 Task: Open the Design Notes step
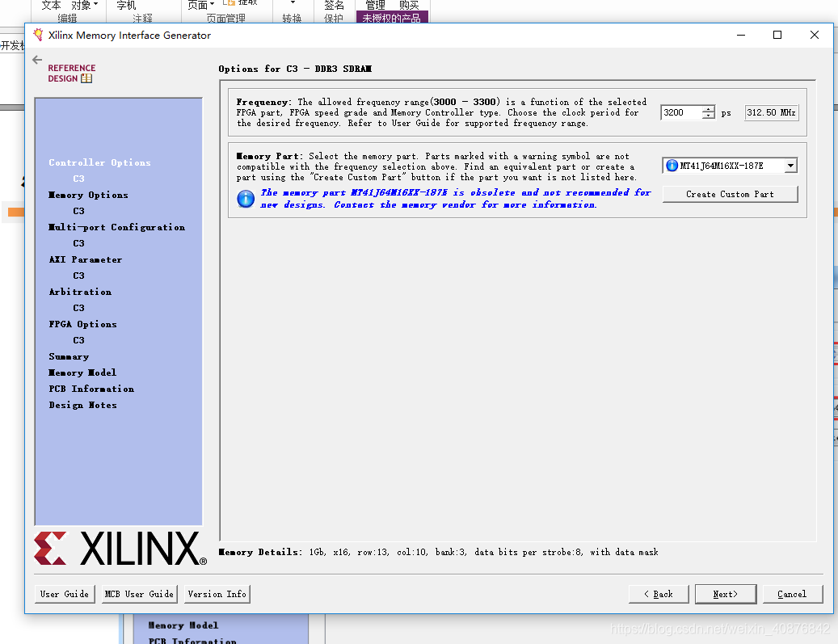pos(83,405)
